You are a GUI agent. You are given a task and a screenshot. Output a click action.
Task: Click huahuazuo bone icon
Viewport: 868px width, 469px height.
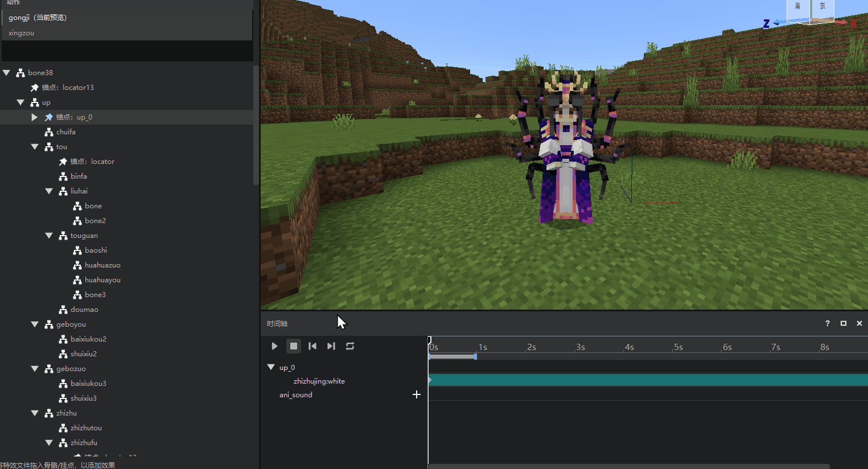tap(77, 265)
